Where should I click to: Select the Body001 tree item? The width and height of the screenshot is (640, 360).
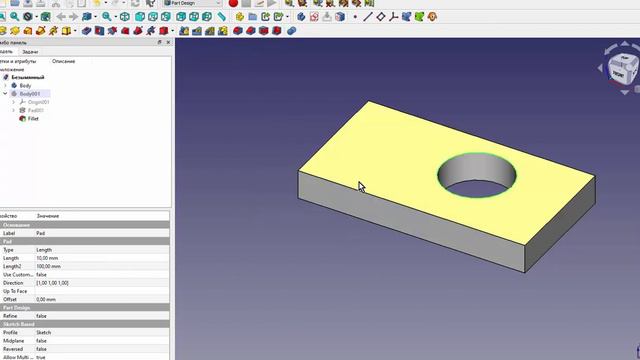click(x=30, y=94)
